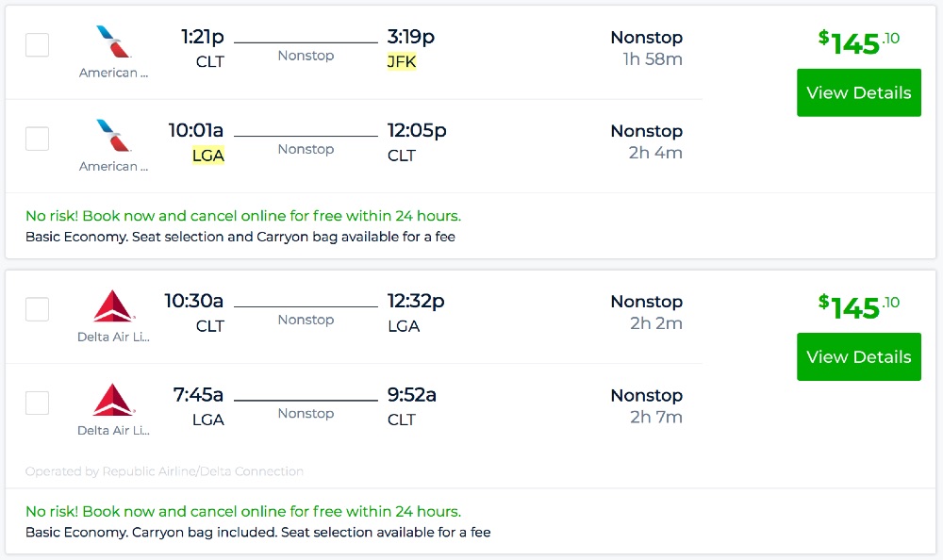View Details for the American Airlines itinerary

click(x=858, y=92)
